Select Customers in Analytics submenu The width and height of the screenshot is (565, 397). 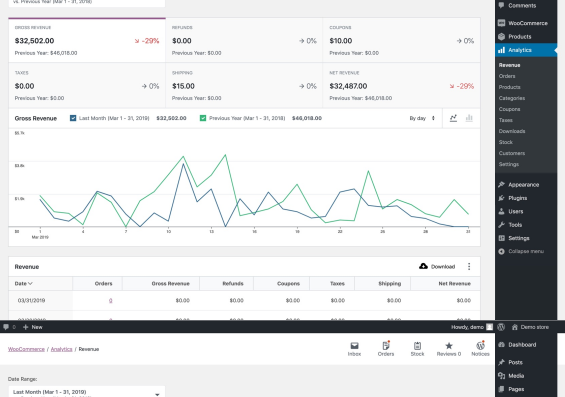coord(512,153)
